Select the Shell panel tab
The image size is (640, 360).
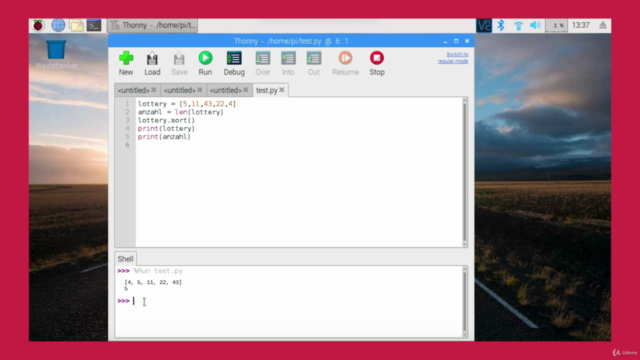point(125,259)
